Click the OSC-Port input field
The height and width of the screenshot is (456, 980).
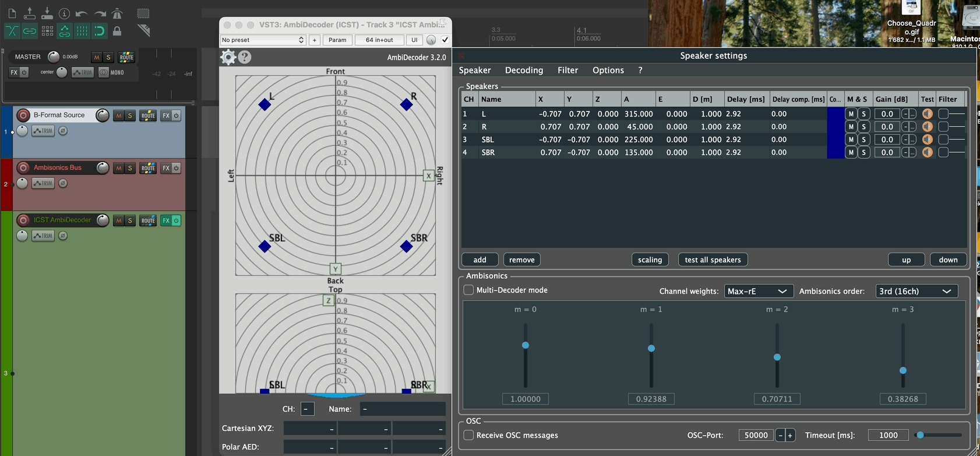coord(756,435)
